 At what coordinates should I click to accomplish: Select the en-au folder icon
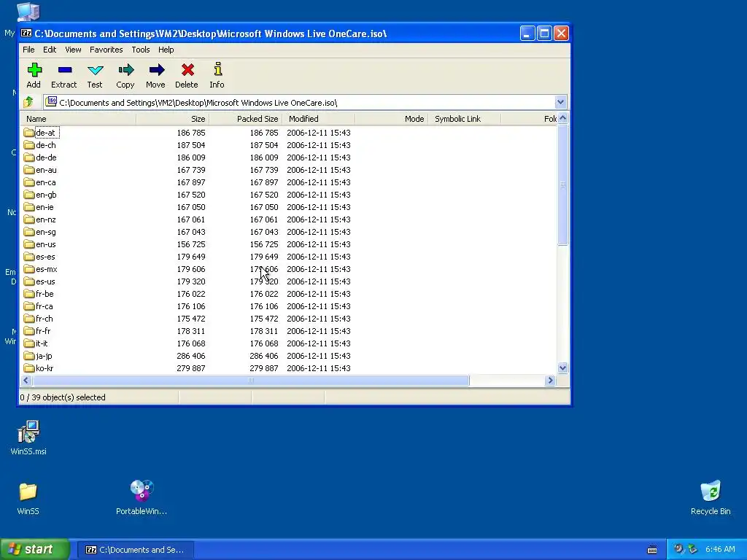click(x=29, y=169)
